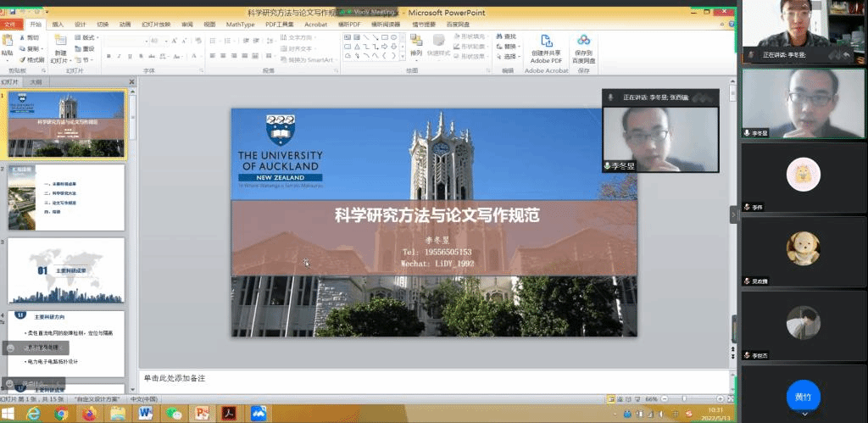Open the Select (选择) dropdown
This screenshot has width=868, height=423.
(x=509, y=57)
